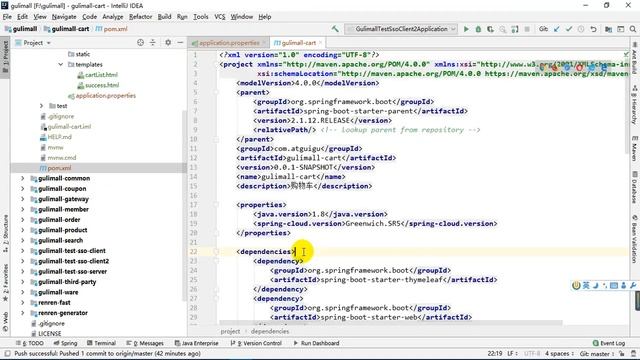Revert changes with the rollback arrow icon
The height and width of the screenshot is (360, 640).
click(593, 29)
